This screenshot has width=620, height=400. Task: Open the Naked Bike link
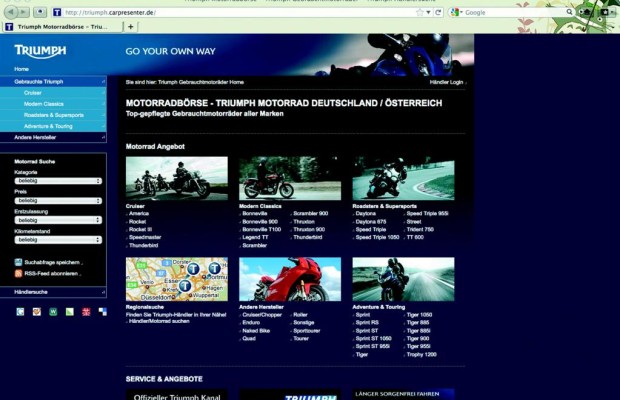click(x=256, y=331)
